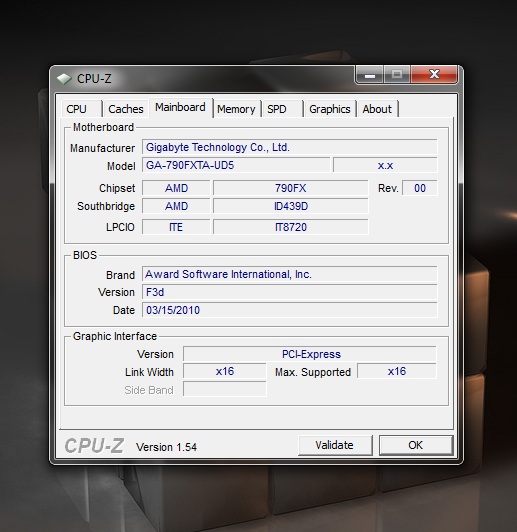Screen dimensions: 517x532
Task: Click LPCIO value IT8720
Action: 290,227
